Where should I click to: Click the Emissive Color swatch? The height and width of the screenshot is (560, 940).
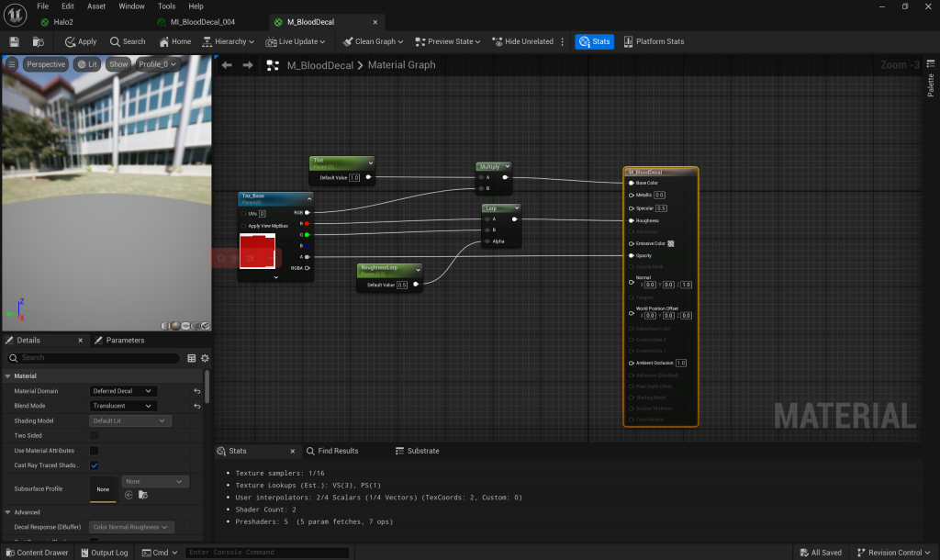point(671,243)
